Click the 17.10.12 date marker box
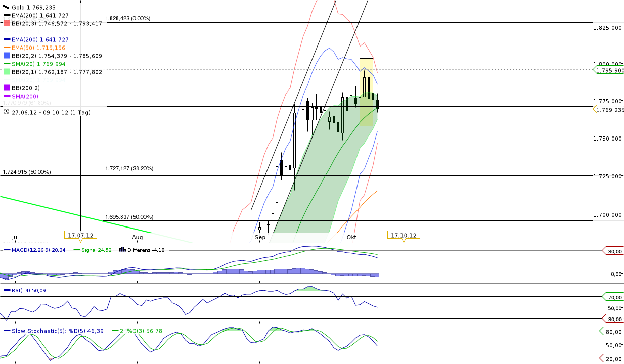 click(404, 234)
